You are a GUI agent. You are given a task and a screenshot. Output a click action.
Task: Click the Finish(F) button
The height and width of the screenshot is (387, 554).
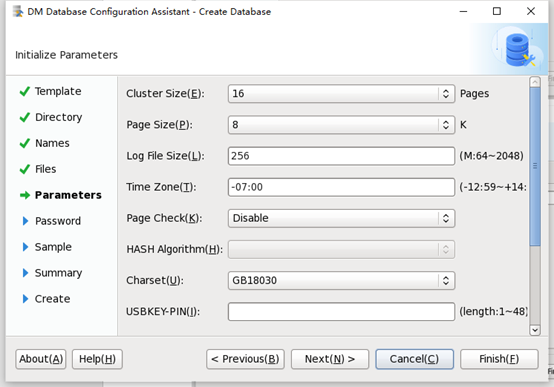(x=499, y=359)
